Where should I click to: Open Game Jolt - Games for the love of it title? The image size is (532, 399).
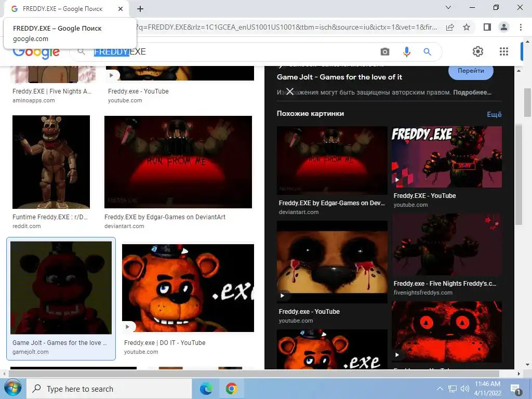pyautogui.click(x=339, y=77)
